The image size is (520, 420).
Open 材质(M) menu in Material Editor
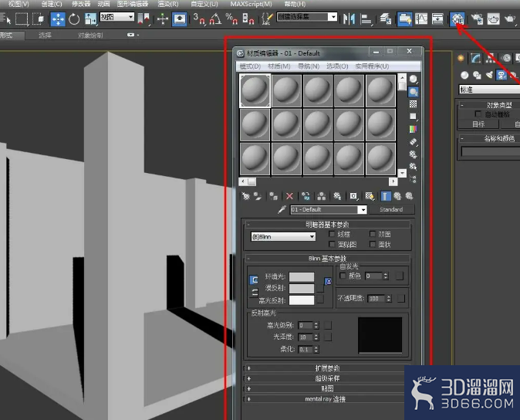tap(279, 66)
